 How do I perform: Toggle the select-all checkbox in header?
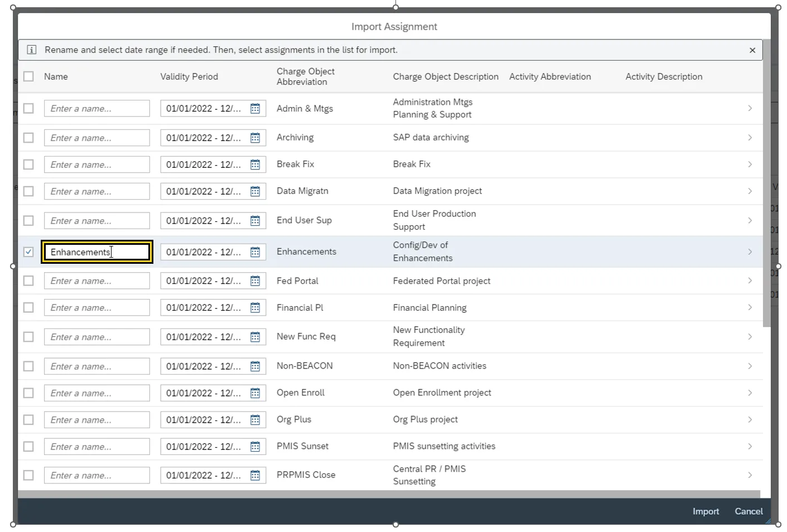pyautogui.click(x=28, y=76)
